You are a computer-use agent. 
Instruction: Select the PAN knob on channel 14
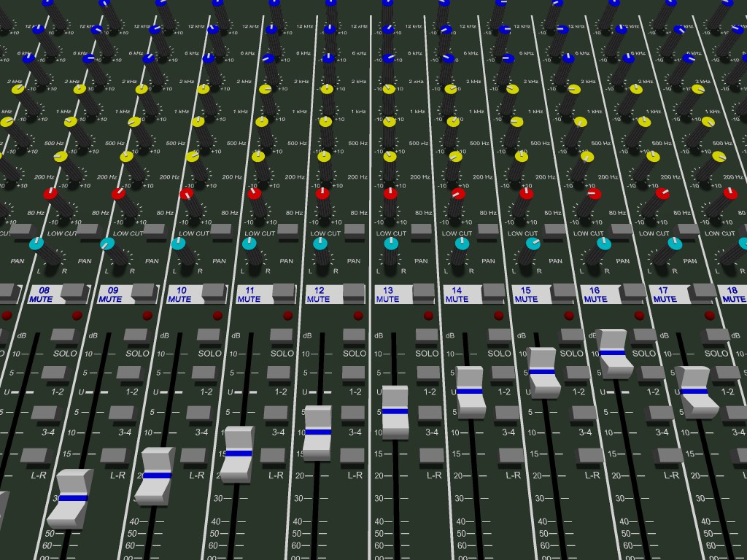462,243
